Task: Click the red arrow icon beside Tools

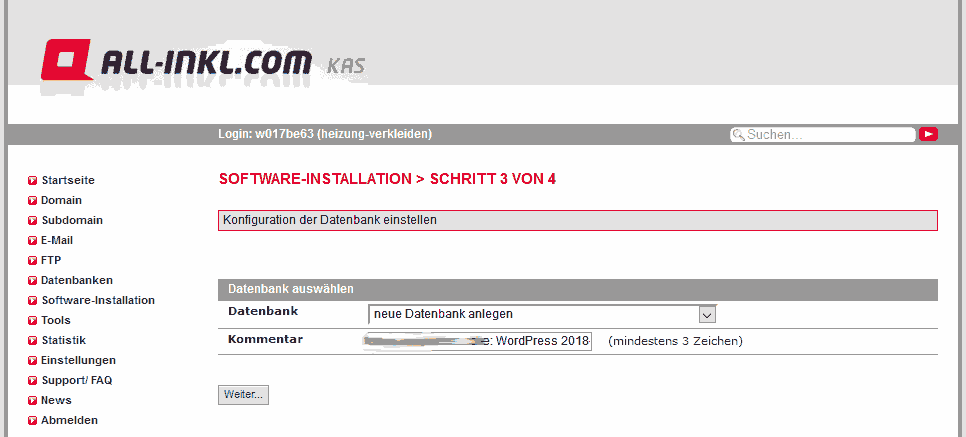Action: [x=33, y=321]
